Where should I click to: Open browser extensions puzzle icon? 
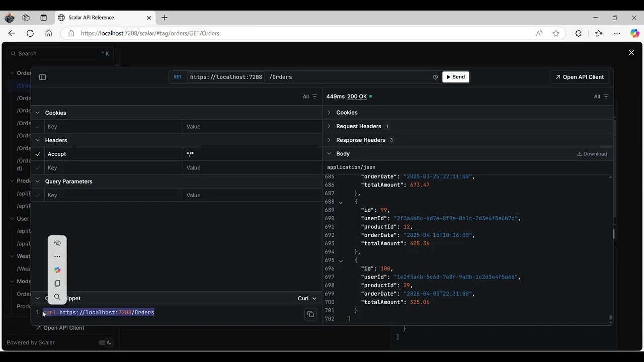click(x=579, y=33)
